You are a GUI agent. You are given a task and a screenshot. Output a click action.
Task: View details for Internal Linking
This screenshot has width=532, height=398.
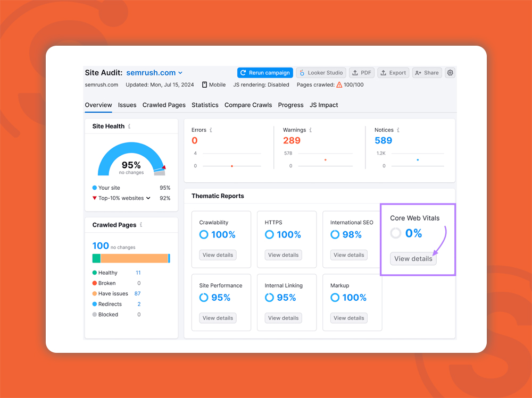coord(284,318)
